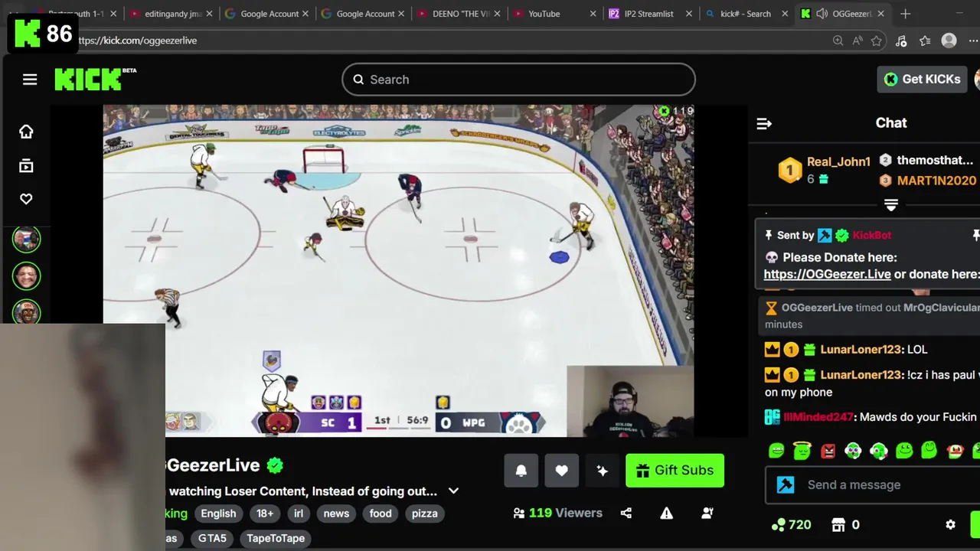Screen dimensions: 980x551
Task: Click the sparkle subscribe button
Action: [x=603, y=471]
